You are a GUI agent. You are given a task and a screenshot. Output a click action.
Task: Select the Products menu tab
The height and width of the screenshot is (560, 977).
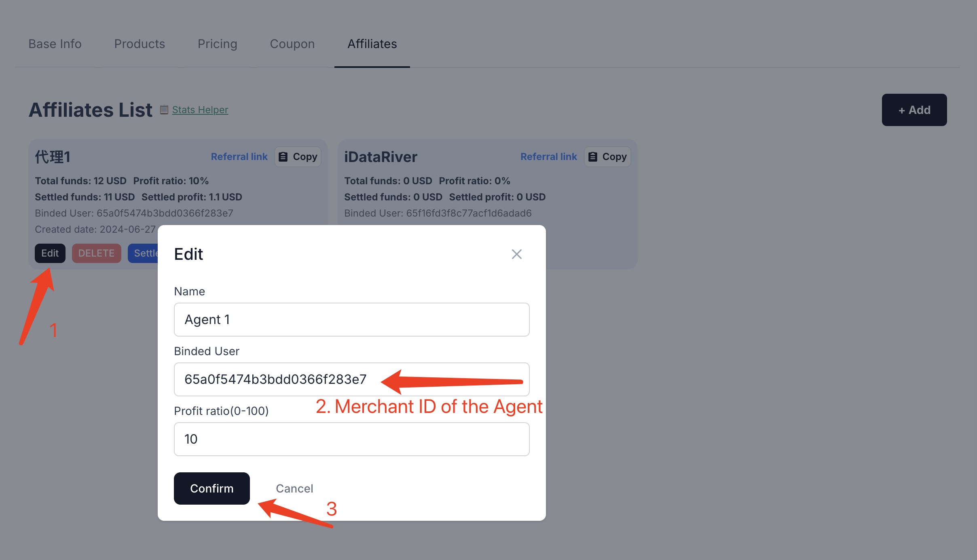pos(140,44)
